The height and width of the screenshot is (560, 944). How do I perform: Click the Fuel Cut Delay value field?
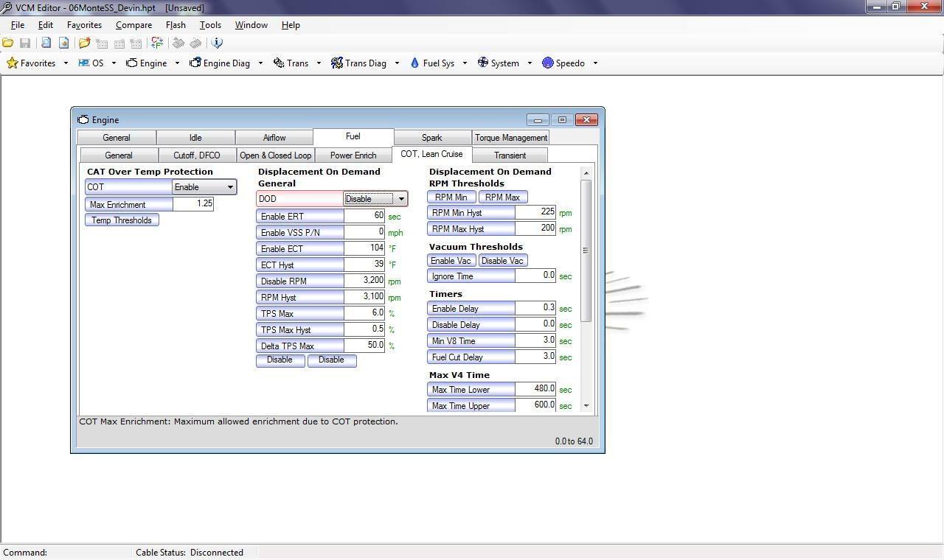pos(535,357)
